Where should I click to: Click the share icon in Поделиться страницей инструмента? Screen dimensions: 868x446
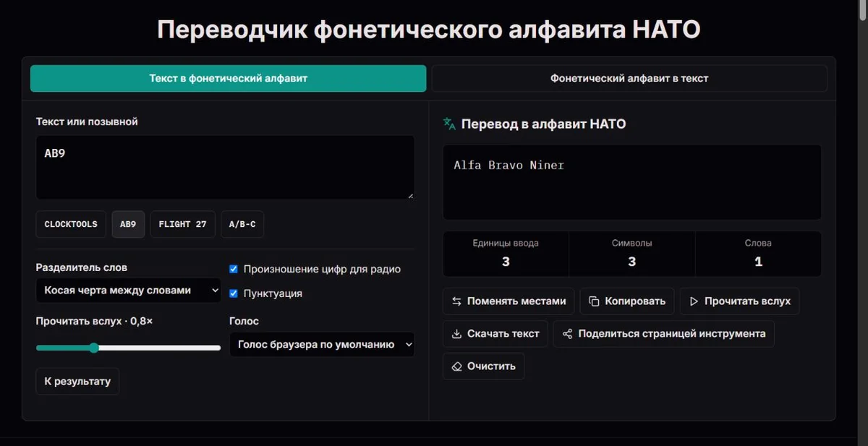pos(567,334)
